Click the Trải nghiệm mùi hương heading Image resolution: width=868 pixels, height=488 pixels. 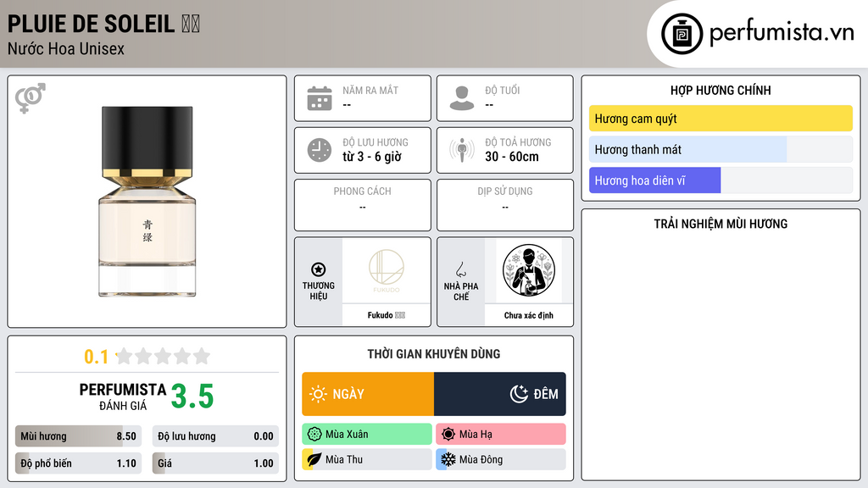click(721, 224)
